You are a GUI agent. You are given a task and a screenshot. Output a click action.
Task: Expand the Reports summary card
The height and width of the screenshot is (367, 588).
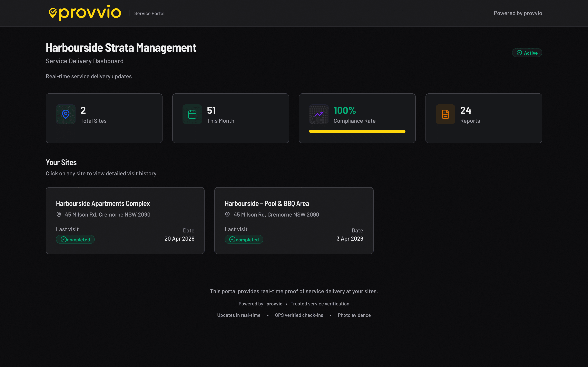click(483, 118)
